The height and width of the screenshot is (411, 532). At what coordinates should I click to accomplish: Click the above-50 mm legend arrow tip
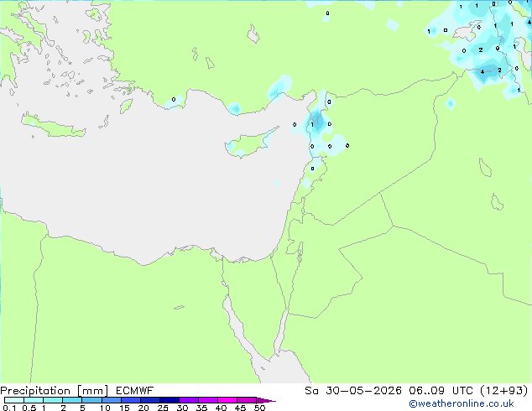[x=266, y=400]
